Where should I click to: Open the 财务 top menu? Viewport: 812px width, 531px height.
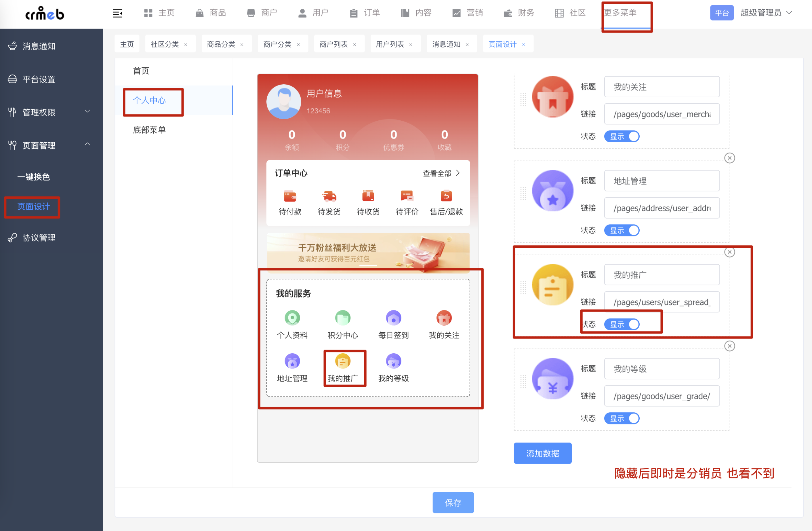[x=519, y=13]
